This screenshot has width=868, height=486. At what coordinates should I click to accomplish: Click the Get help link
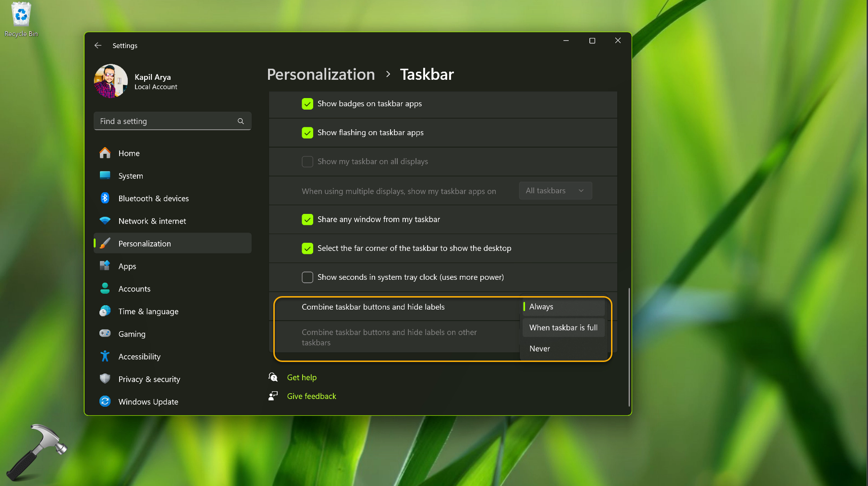302,377
